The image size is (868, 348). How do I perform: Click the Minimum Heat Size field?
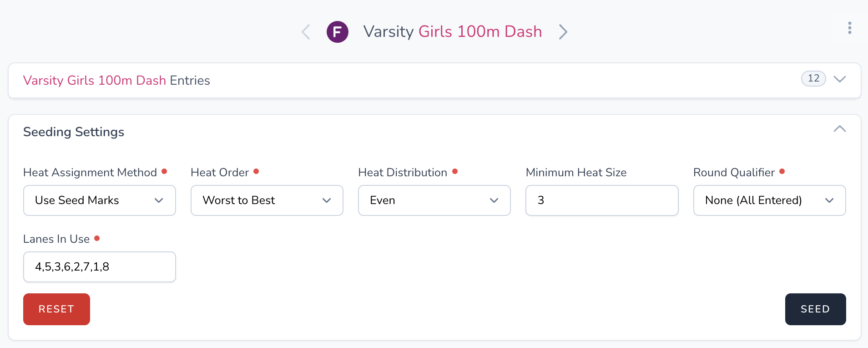tap(601, 200)
